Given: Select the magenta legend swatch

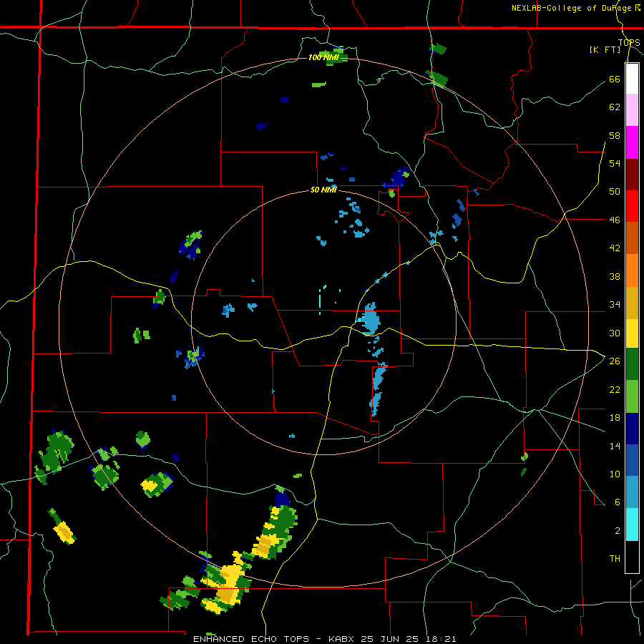Looking at the screenshot, I should pyautogui.click(x=632, y=142).
